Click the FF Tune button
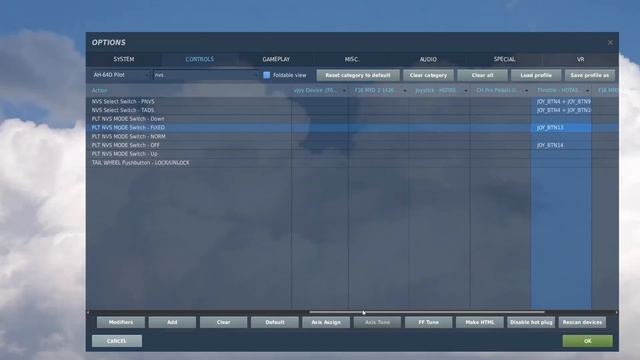The width and height of the screenshot is (640, 360). tap(429, 322)
